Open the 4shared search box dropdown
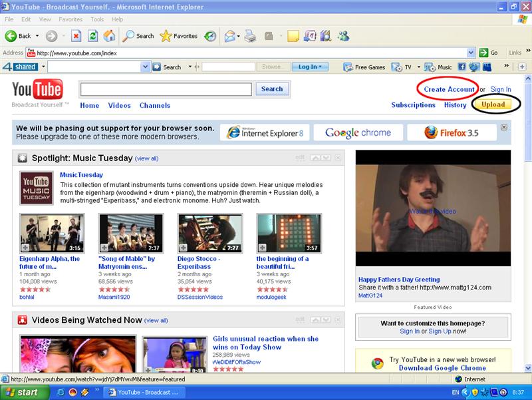Image resolution: width=532 pixels, height=400 pixels. click(146, 67)
